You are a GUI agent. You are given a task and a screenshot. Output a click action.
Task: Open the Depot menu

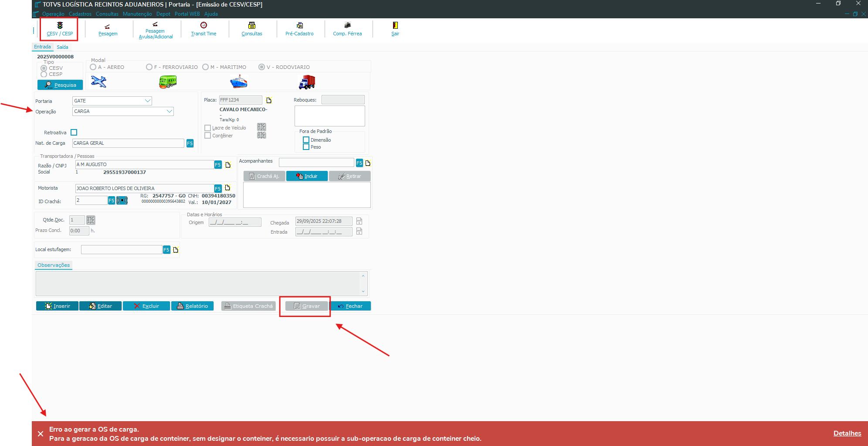point(163,14)
